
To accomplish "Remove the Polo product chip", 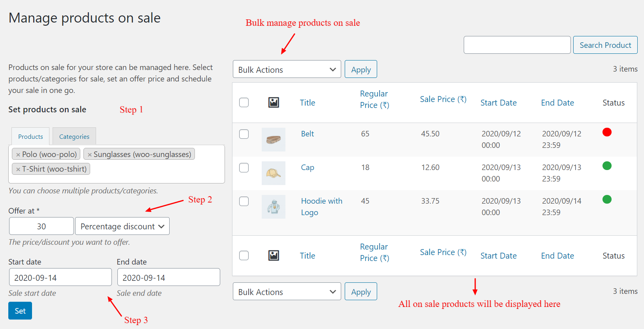I will pos(18,154).
